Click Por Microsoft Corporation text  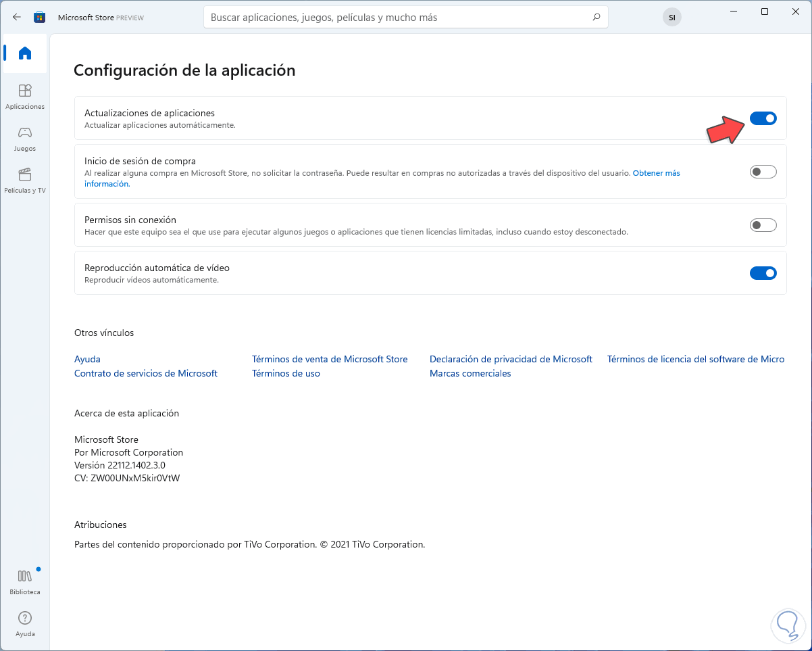[x=128, y=452]
